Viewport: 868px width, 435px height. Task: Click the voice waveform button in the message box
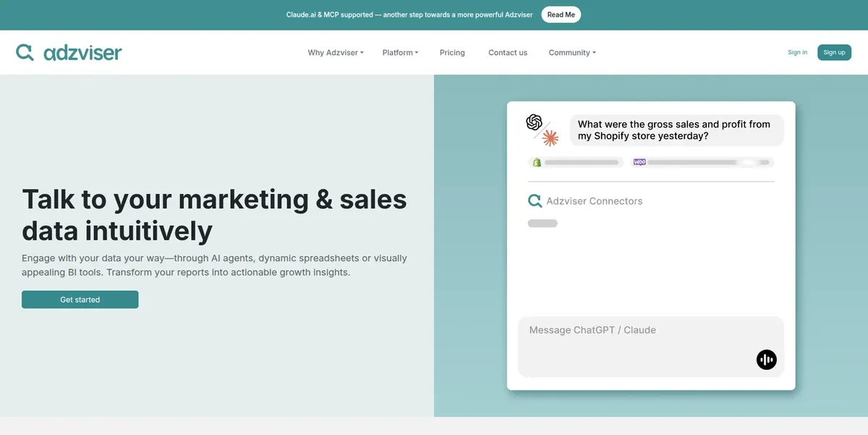click(x=767, y=359)
